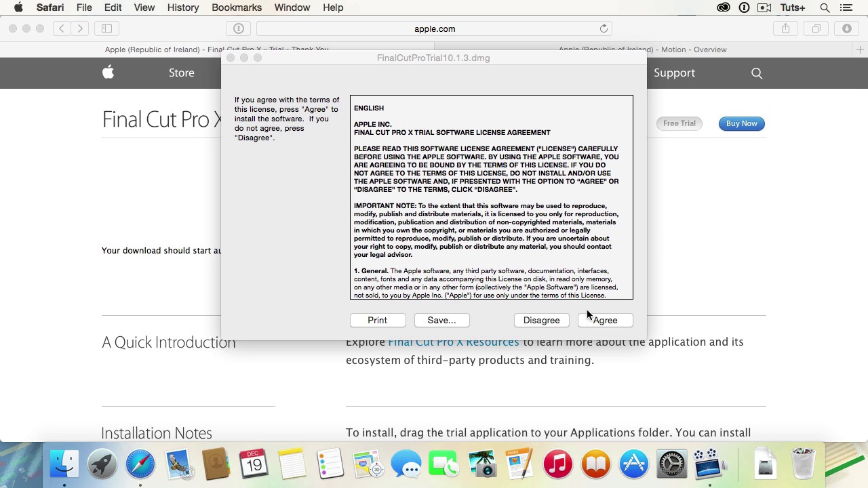Click Safari back navigation arrow

pos(62,28)
